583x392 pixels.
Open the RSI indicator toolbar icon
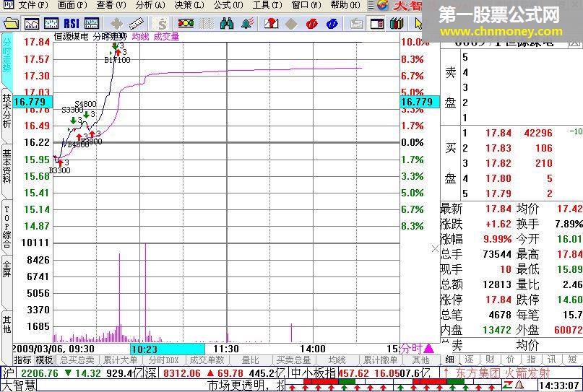click(72, 24)
